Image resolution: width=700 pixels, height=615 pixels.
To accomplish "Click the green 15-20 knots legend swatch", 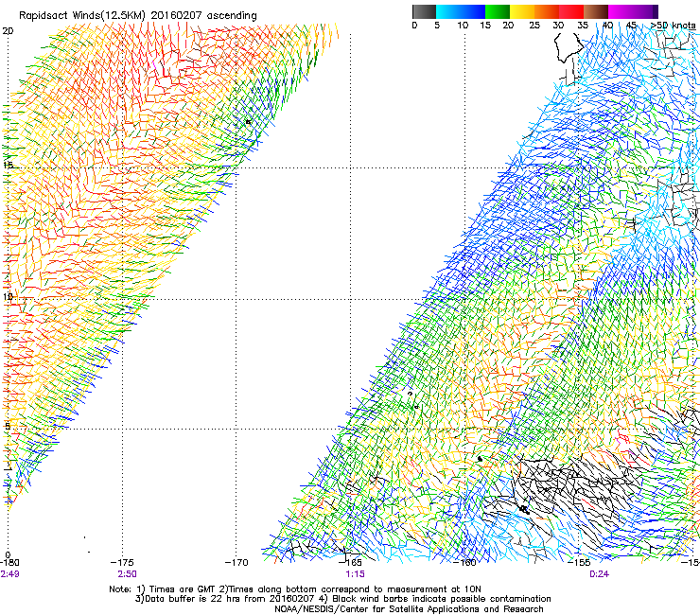I will 498,11.
